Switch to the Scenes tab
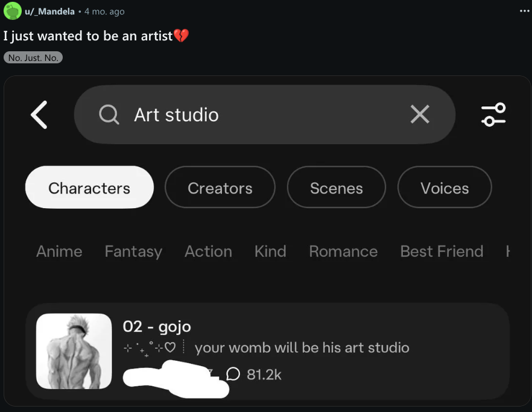Viewport: 532px width, 412px height. tap(336, 188)
